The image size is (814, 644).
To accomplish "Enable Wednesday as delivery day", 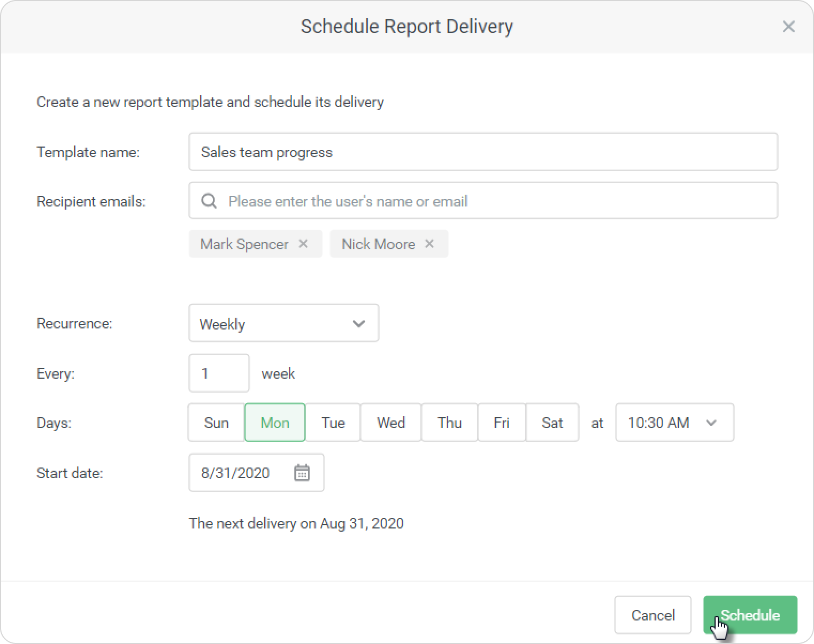I will coord(391,423).
